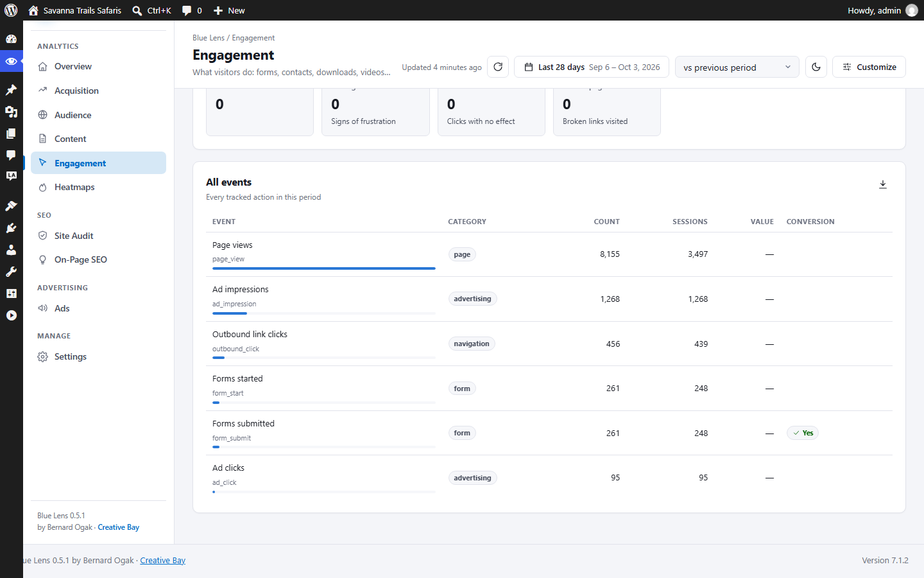Click the WordPress logo icon
The width and height of the screenshot is (924, 578).
pyautogui.click(x=11, y=10)
